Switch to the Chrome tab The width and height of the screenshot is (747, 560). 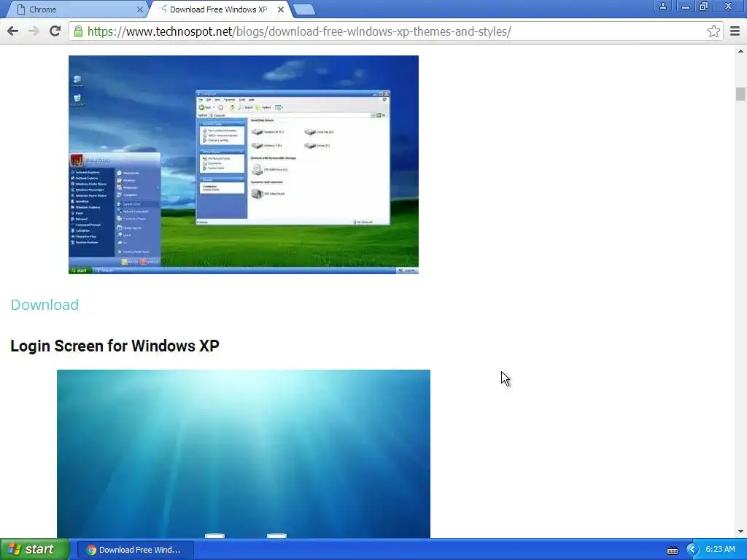[x=75, y=9]
